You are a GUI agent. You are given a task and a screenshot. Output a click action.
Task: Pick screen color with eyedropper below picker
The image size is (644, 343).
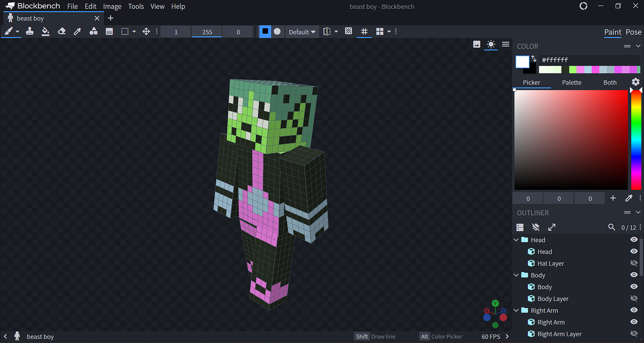[629, 198]
